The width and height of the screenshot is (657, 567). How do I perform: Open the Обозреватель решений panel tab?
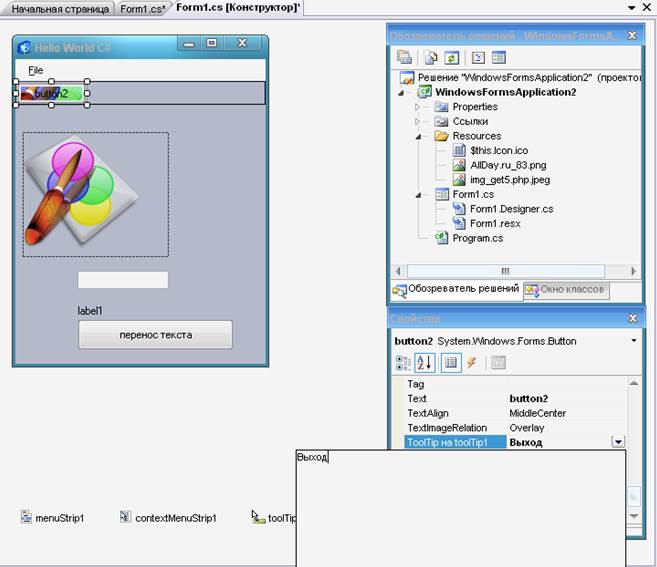click(457, 289)
